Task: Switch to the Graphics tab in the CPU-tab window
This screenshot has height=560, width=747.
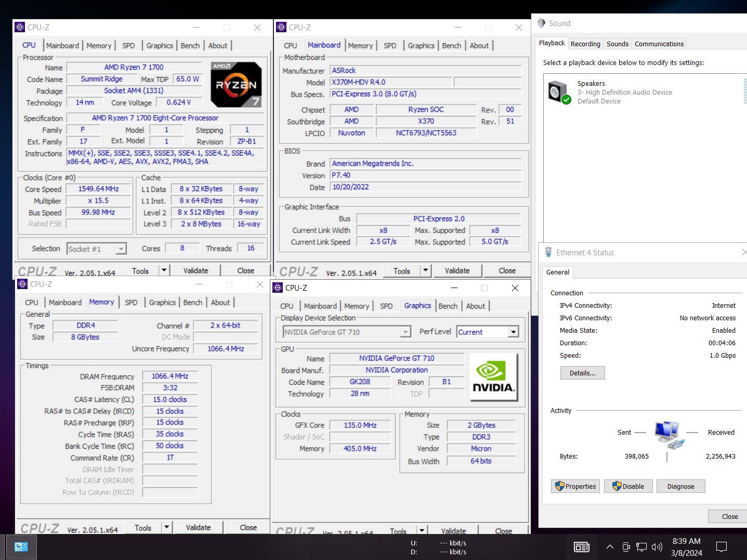Action: point(160,46)
